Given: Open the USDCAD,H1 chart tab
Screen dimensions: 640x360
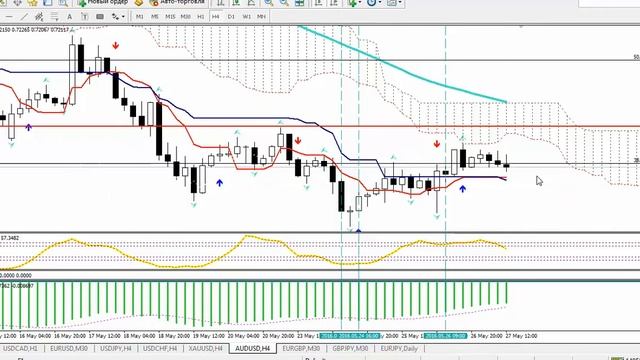Looking at the screenshot, I should (x=20, y=349).
